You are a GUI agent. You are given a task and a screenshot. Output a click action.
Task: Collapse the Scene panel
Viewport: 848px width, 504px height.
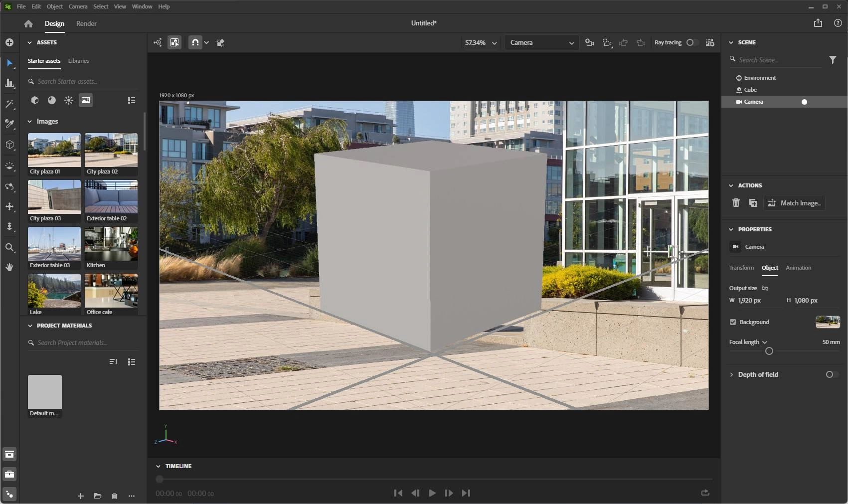pyautogui.click(x=731, y=42)
